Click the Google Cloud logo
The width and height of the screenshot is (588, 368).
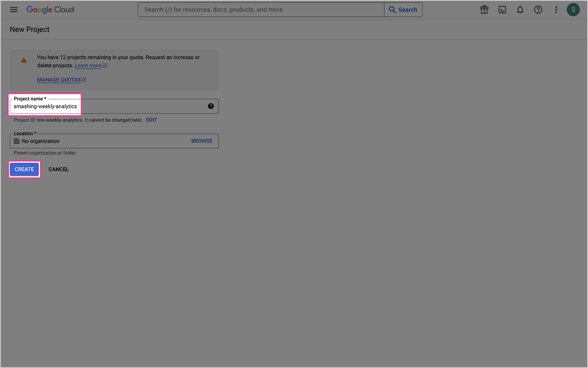click(50, 9)
